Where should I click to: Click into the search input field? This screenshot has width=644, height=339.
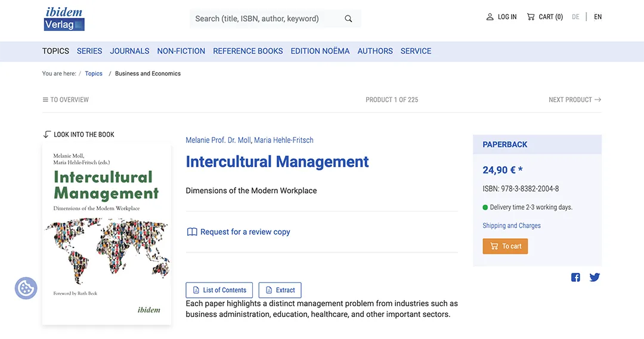click(267, 18)
